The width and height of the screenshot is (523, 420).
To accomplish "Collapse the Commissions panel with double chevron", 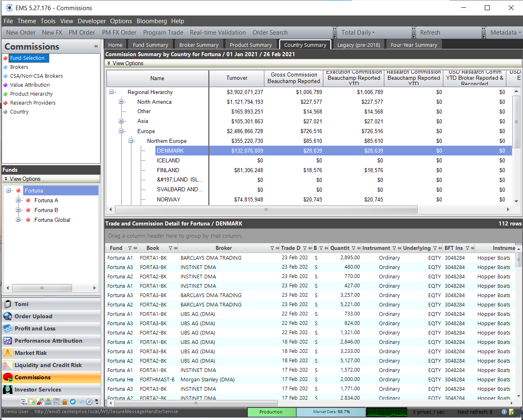I will pyautogui.click(x=96, y=46).
